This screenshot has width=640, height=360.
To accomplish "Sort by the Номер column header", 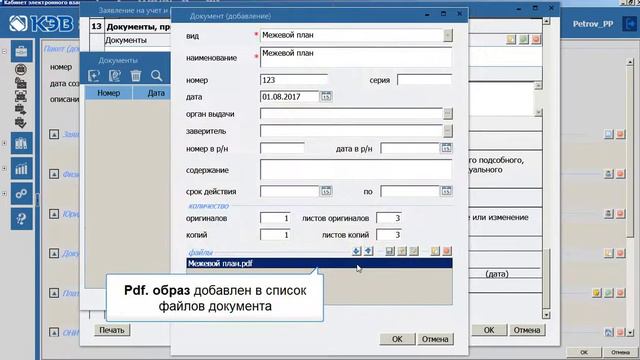I will pos(109,93).
